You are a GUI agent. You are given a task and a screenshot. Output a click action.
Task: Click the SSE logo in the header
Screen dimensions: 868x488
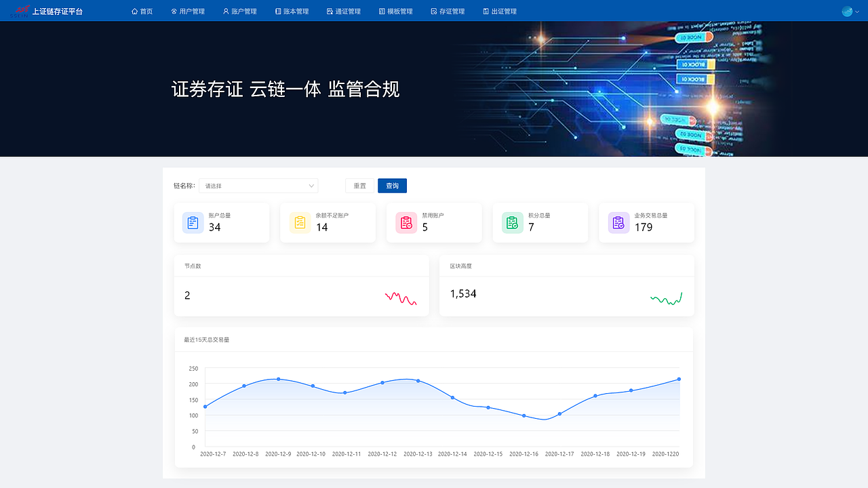(x=20, y=11)
